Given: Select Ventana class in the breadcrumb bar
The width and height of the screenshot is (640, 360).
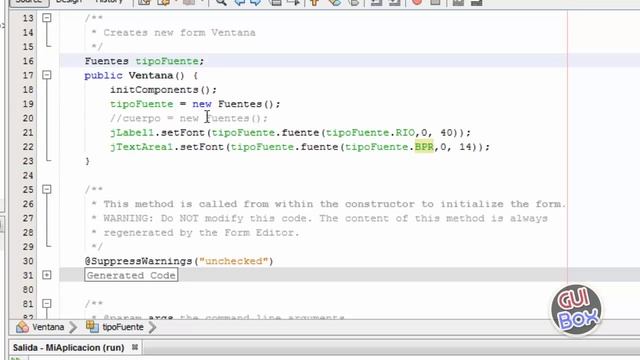Looking at the screenshot, I should coord(48,327).
